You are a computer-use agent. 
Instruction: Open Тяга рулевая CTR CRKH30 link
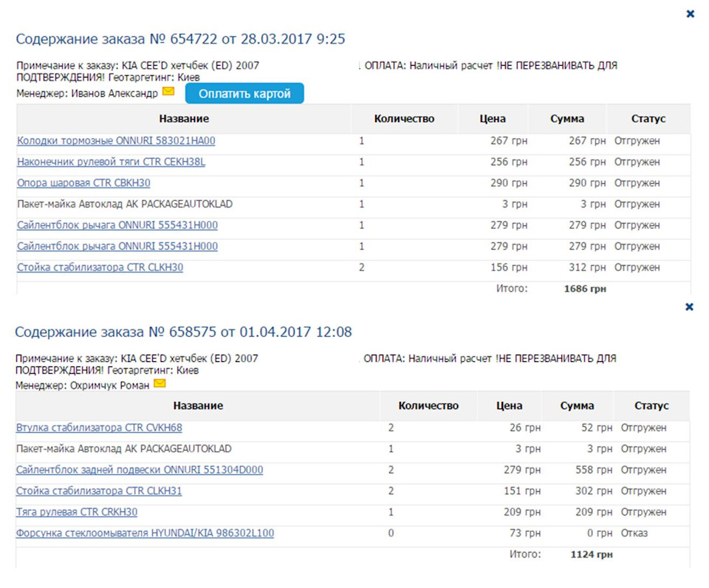76,512
